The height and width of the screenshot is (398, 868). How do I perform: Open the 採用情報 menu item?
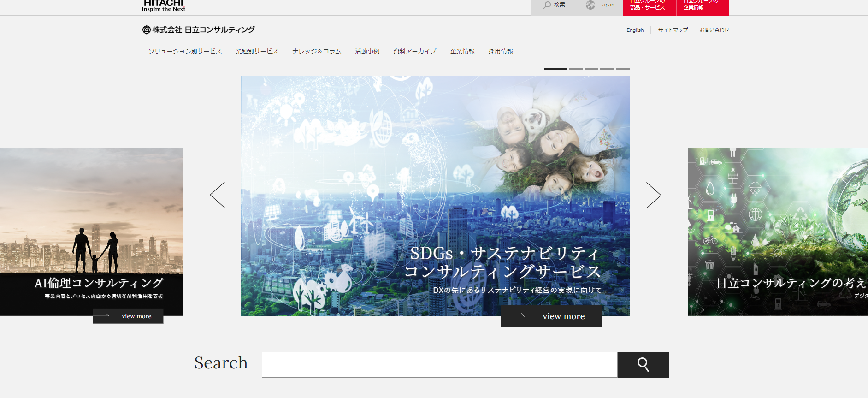pos(501,52)
